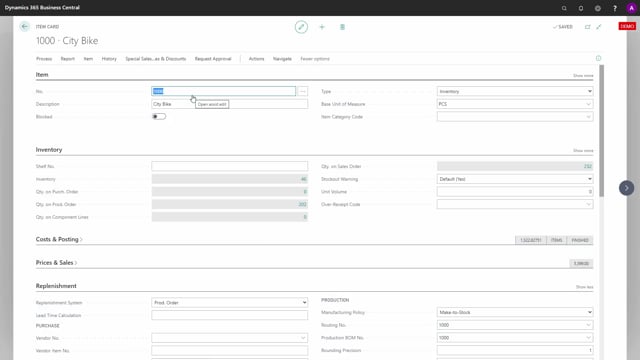Expand the Prices & Sales section

click(56, 262)
